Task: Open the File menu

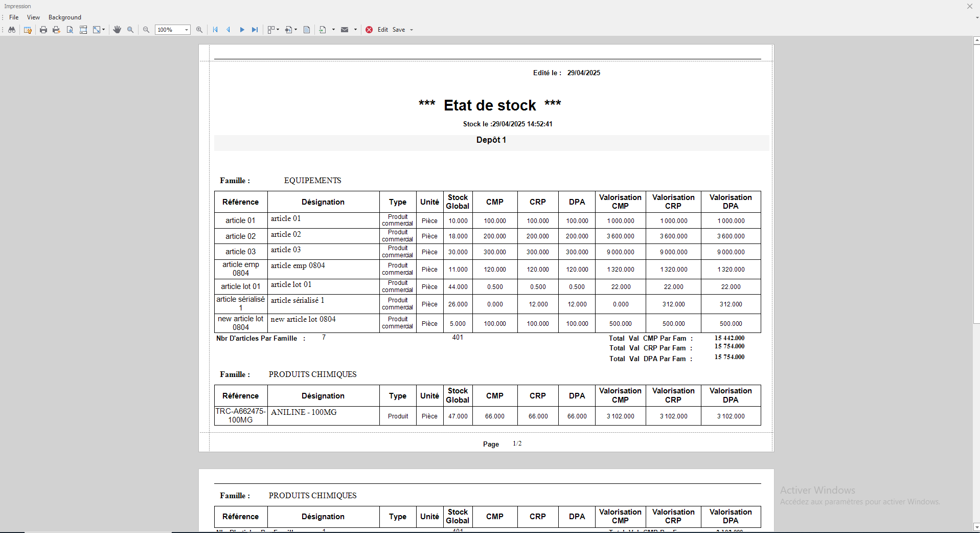Action: (x=14, y=17)
